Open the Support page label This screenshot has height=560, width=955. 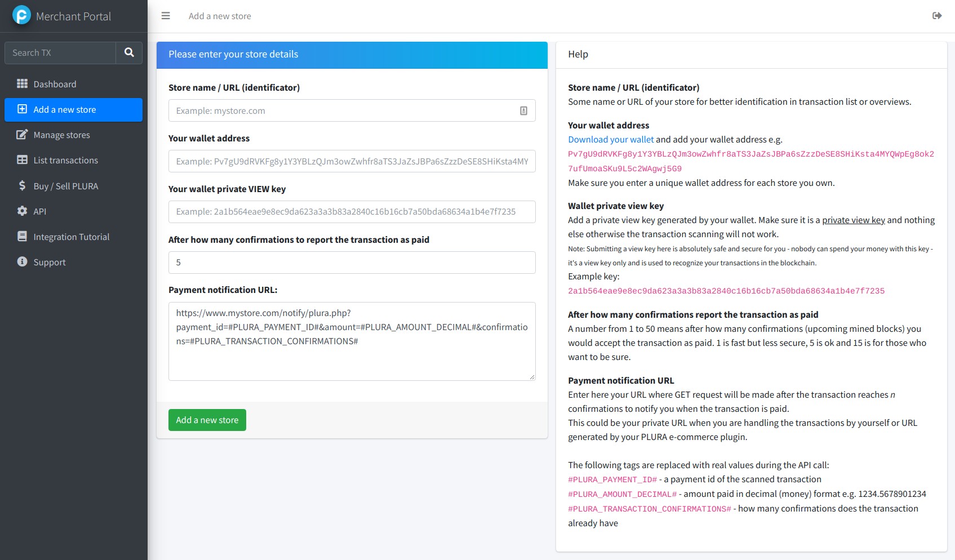pos(50,263)
